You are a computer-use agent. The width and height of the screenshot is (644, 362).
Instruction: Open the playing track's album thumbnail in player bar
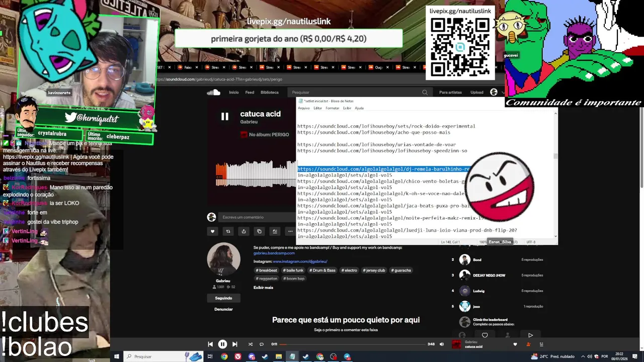tap(456, 344)
